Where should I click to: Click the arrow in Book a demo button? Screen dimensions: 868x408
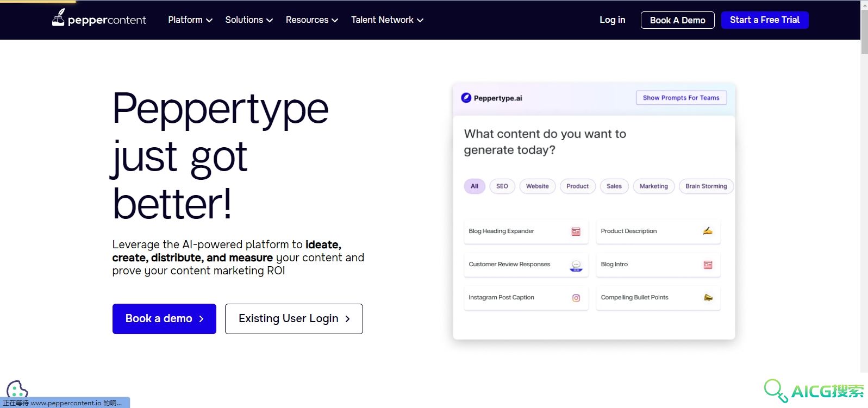tap(201, 319)
